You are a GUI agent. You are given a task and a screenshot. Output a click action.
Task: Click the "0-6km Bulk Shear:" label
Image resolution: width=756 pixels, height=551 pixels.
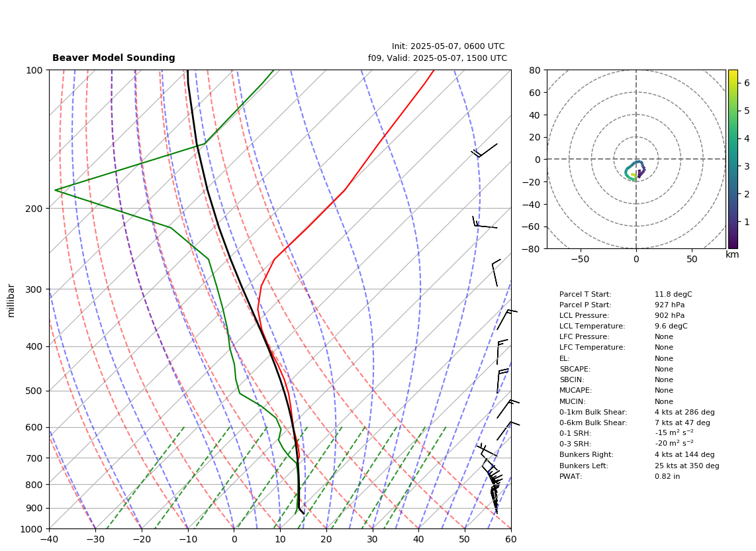(x=593, y=423)
